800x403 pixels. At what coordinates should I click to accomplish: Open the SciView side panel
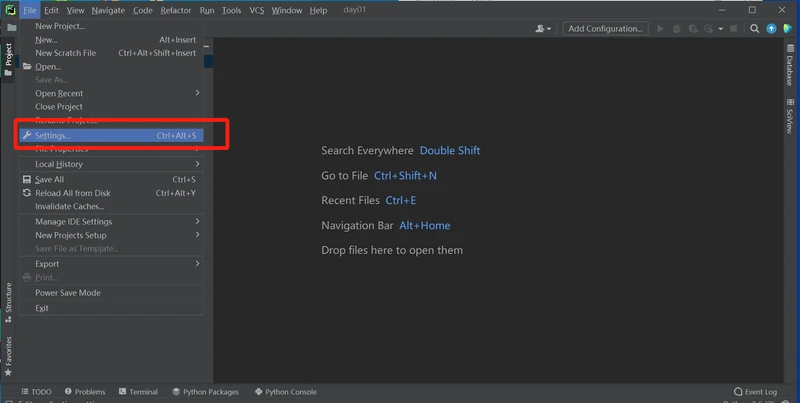[x=790, y=116]
